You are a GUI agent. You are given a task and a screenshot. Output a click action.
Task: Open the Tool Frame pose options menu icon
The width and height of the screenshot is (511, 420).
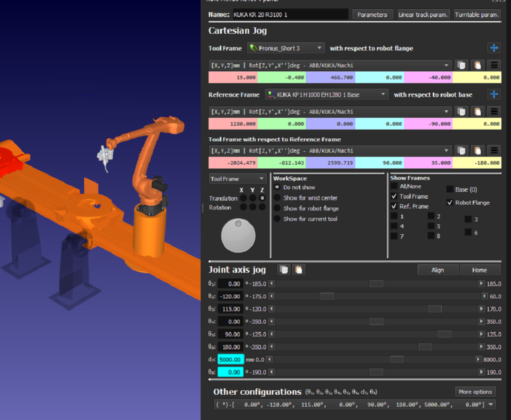point(494,65)
